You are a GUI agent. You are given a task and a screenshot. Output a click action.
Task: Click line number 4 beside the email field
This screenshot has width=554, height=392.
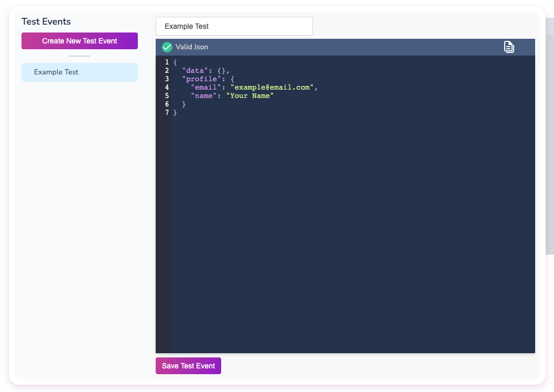pyautogui.click(x=167, y=87)
